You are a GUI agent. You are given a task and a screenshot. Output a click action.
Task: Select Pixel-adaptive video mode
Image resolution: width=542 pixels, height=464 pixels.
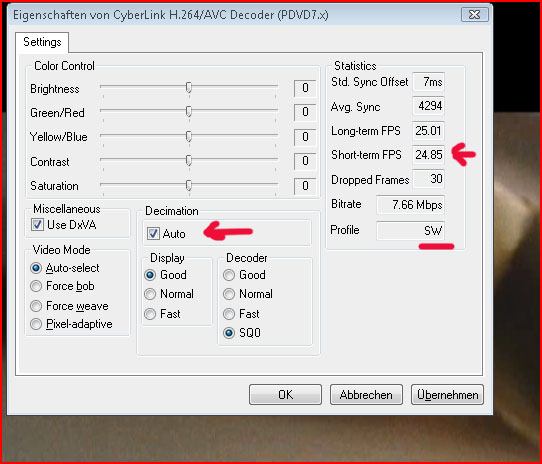[x=36, y=324]
